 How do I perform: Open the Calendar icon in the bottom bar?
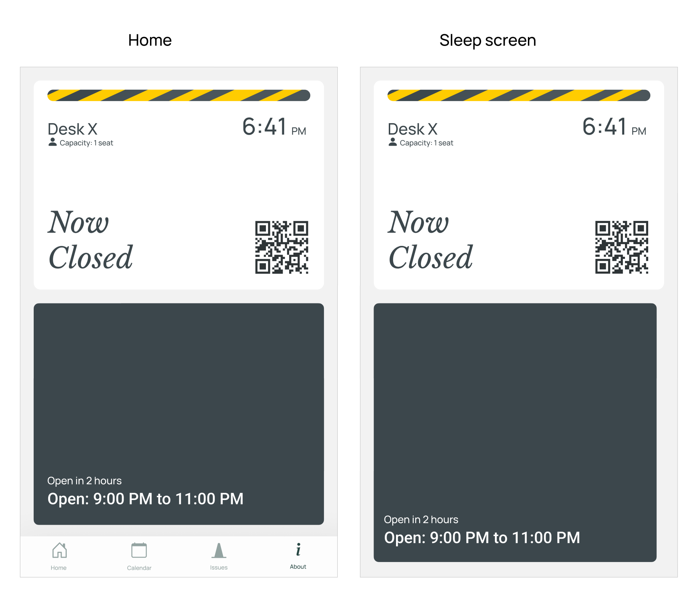point(139,550)
